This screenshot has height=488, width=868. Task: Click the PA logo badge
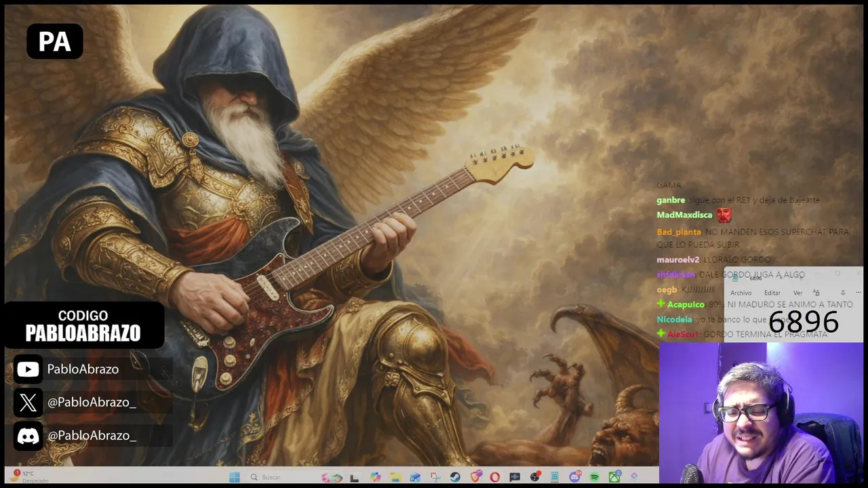click(x=55, y=41)
